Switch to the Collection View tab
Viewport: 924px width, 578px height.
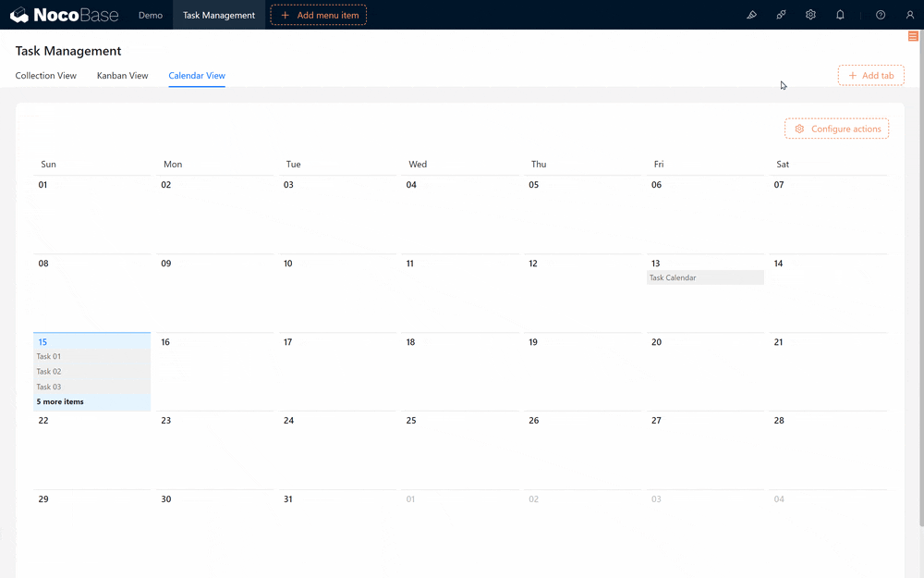pos(46,76)
